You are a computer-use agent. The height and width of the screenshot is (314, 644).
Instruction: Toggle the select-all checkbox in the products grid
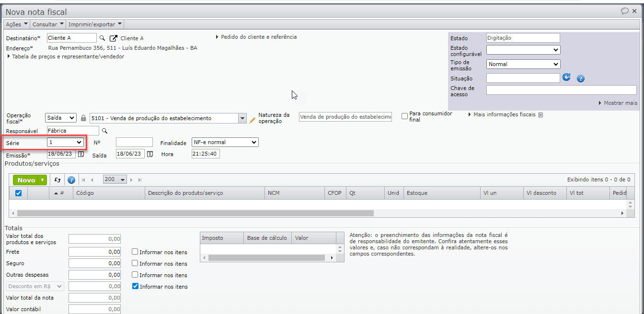(19, 193)
